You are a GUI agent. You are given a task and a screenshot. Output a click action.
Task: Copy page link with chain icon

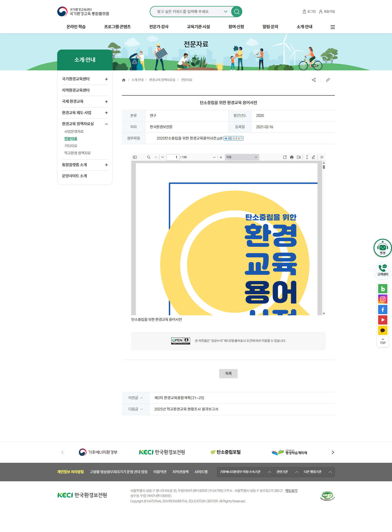click(x=328, y=80)
